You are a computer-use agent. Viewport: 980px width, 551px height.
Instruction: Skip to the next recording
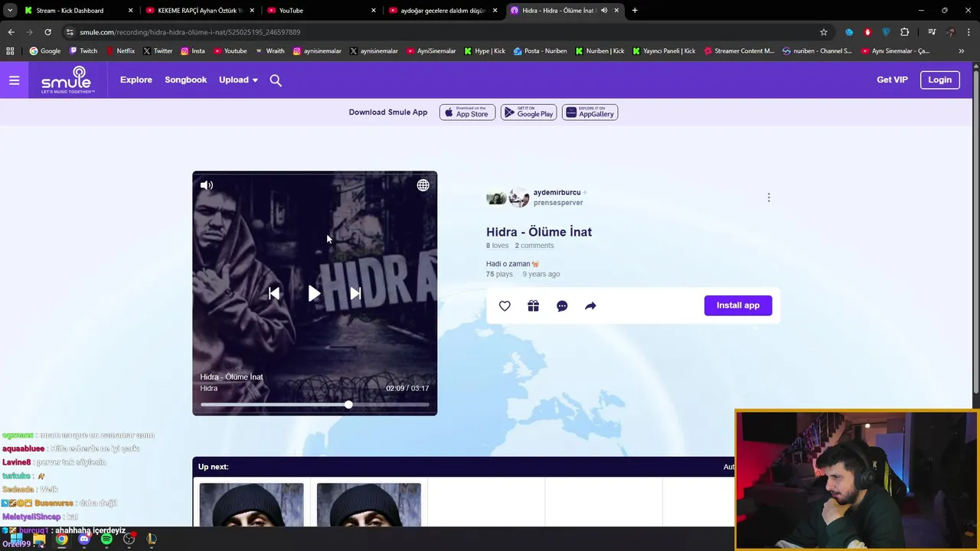(x=355, y=294)
